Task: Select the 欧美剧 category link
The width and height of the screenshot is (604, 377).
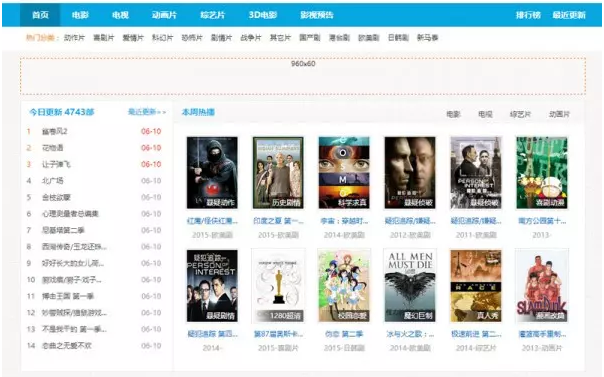Action: (369, 38)
